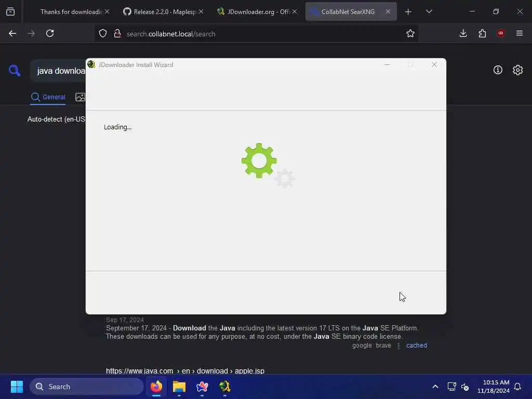
Task: Open the Firefox application menu
Action: 519,33
